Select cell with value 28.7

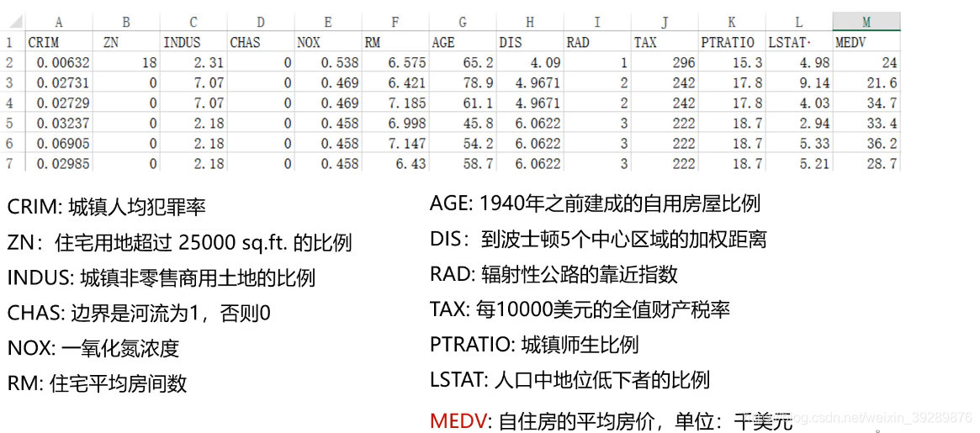pyautogui.click(x=866, y=164)
